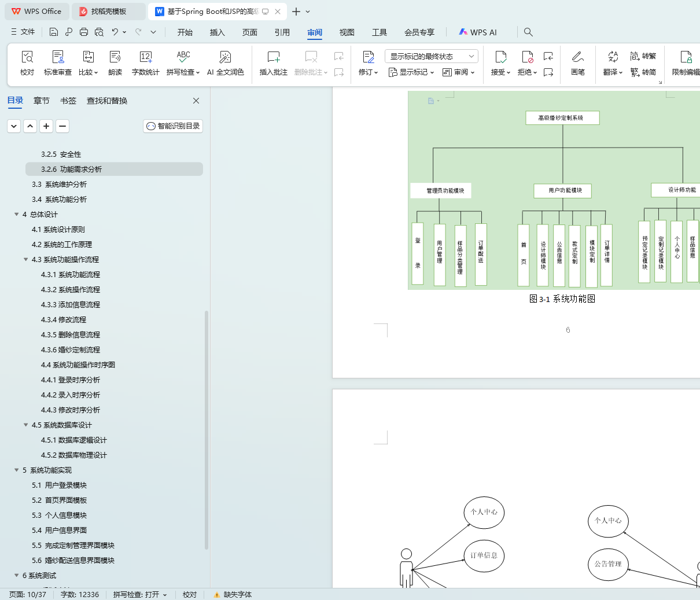700x600 pixels.
Task: Click previous comment icon beside 删除批注
Action: click(339, 56)
